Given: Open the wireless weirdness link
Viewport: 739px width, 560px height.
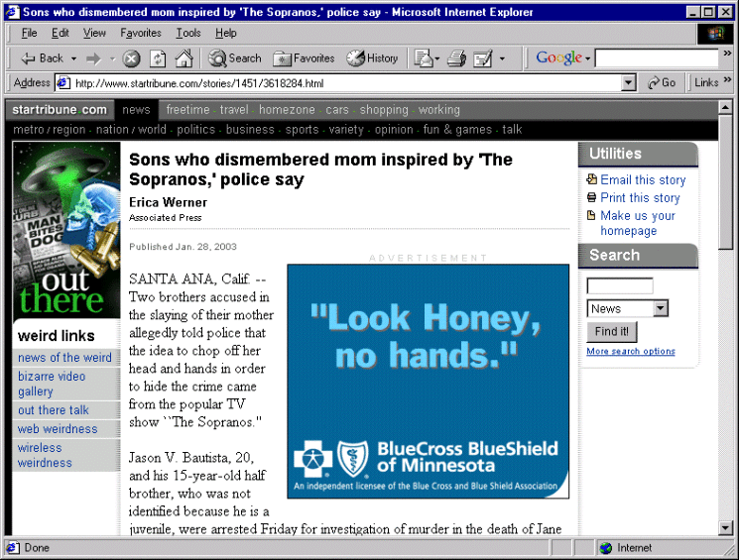Looking at the screenshot, I should [45, 455].
